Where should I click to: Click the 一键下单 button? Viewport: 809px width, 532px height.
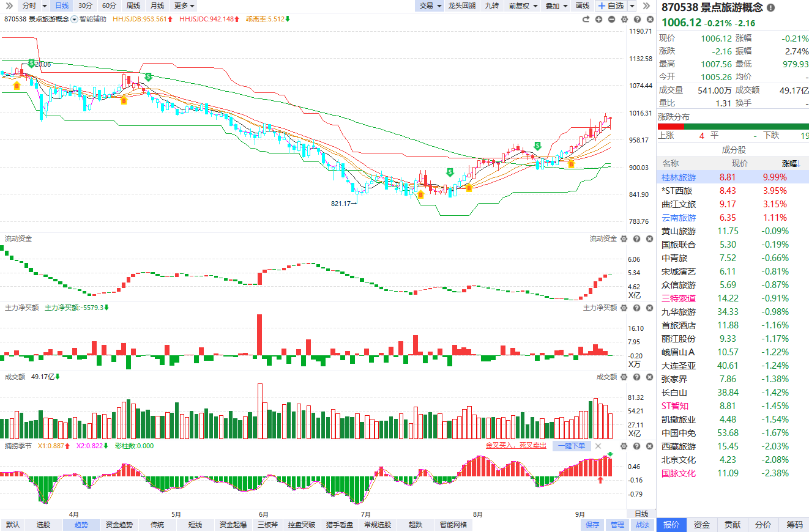572,446
